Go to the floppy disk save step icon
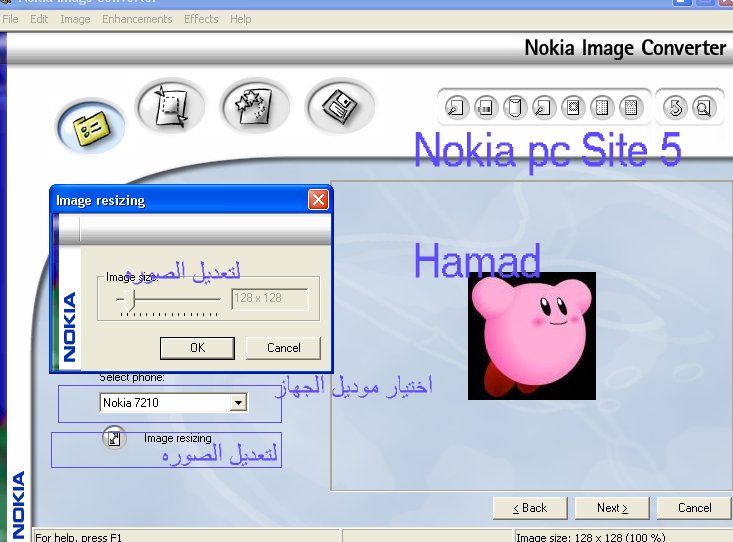This screenshot has width=733, height=542. (340, 106)
